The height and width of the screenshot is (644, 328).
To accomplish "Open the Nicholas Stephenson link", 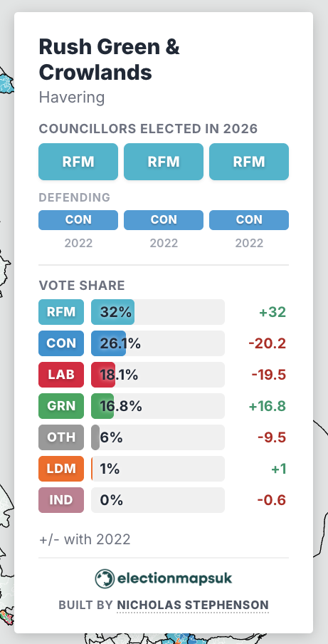I will pos(193,605).
